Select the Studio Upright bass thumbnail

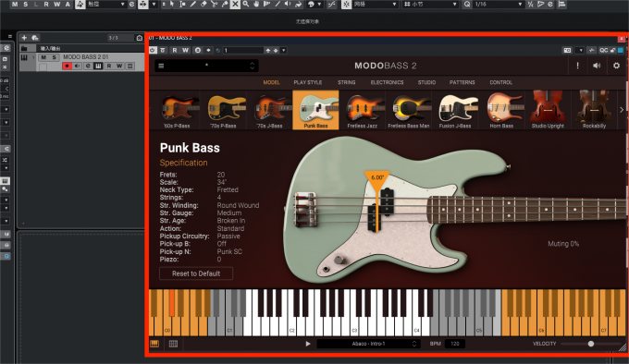(548, 110)
